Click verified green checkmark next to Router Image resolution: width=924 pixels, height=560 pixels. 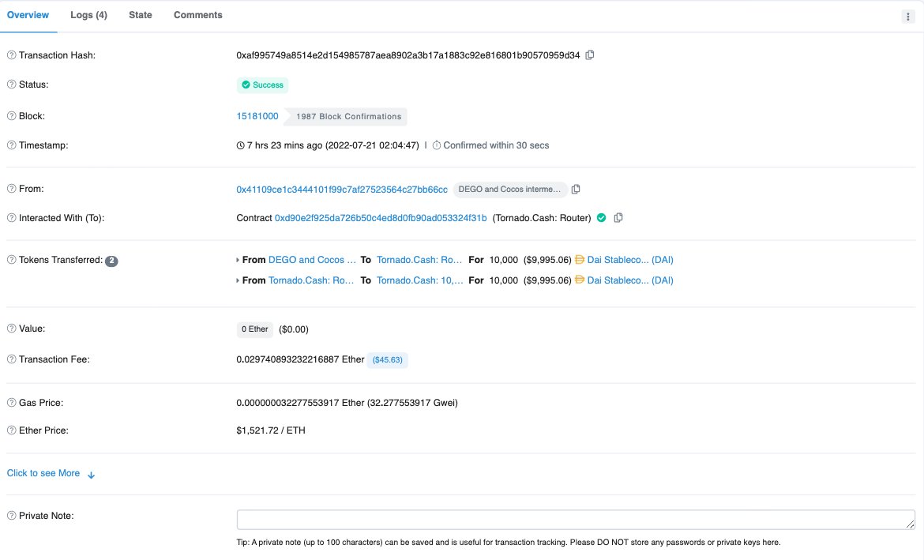(601, 217)
